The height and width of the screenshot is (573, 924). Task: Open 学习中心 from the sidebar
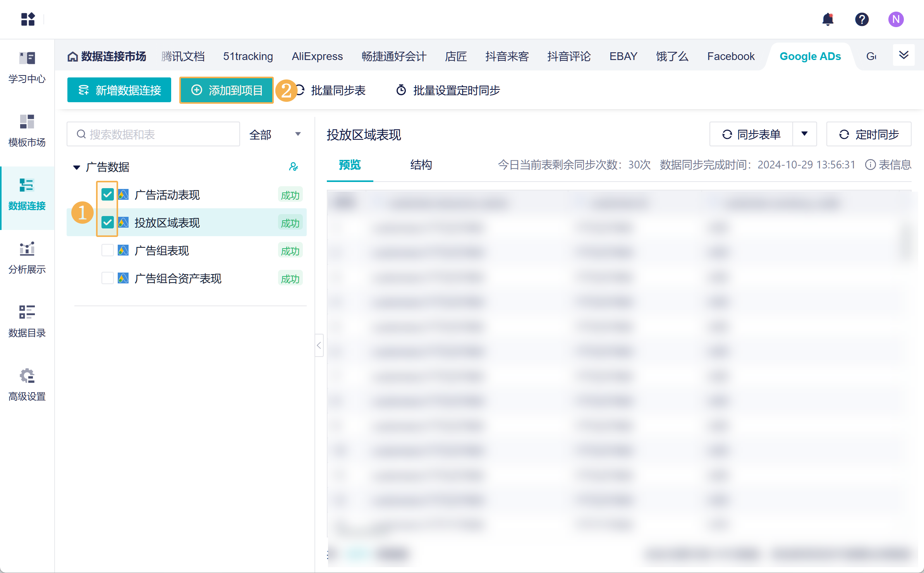[x=27, y=67]
